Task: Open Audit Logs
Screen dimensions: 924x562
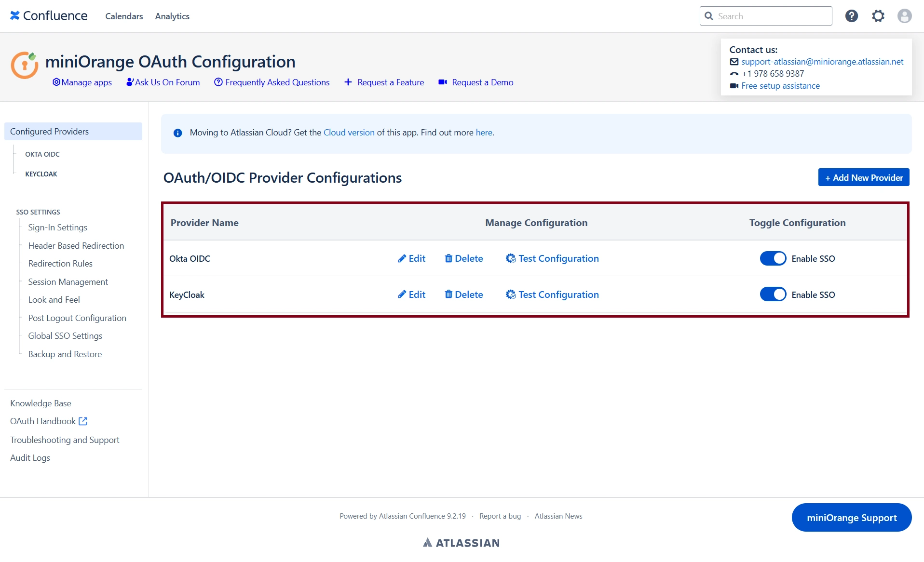Action: (x=30, y=458)
